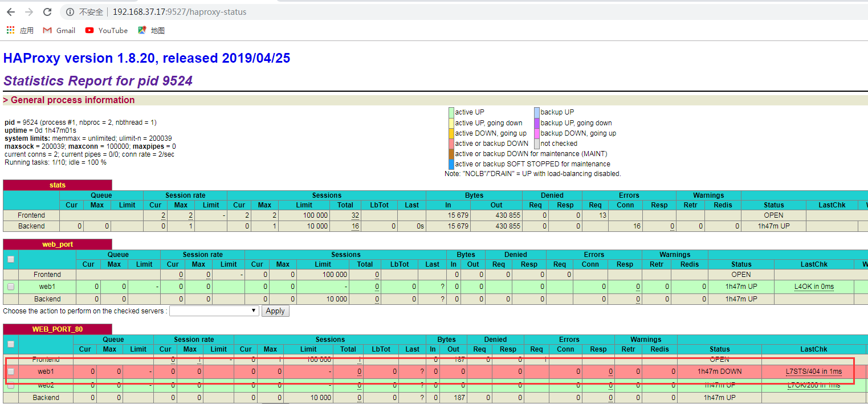Click the 1h47m DOWN status cell

[720, 372]
